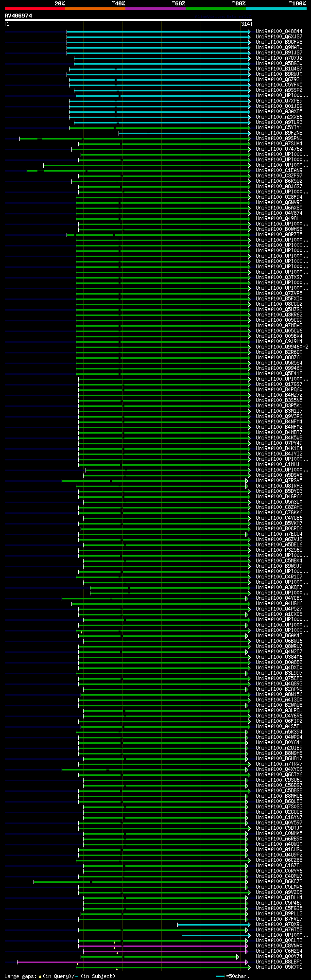311x980 pixels.
Task: Open hit UniRef100_B9GFX8
Action: (279, 42)
